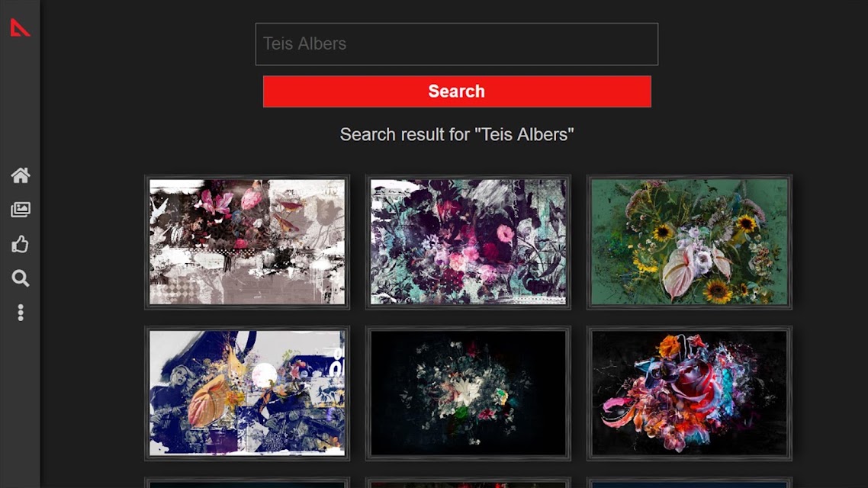Open the grey artwork with pink flowers and fish
Screen dimensions: 868x488
tap(247, 242)
